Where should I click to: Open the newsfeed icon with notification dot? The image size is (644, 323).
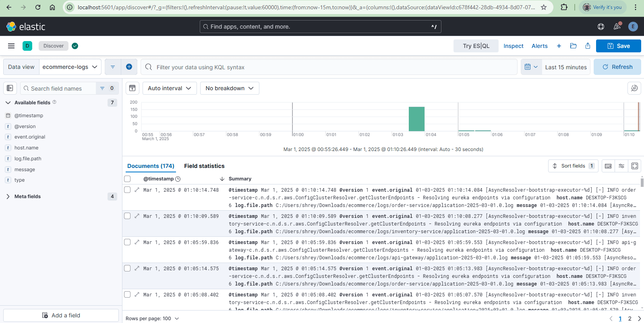click(617, 27)
